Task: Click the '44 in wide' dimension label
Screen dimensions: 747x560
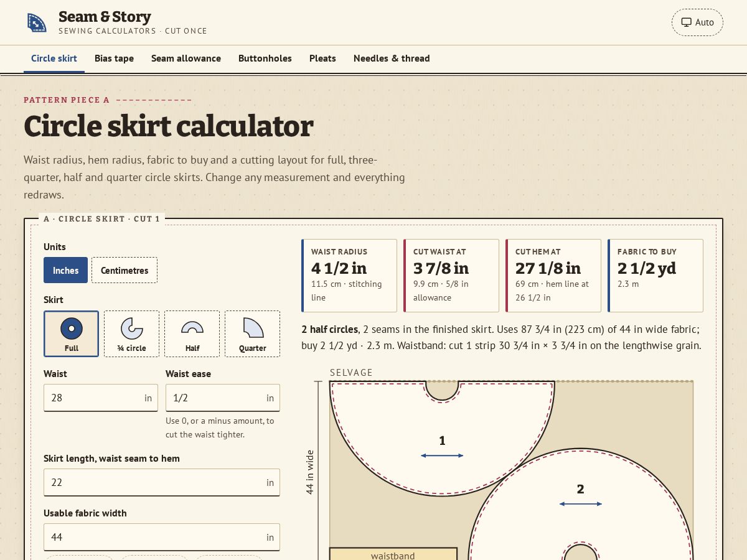Action: pos(310,472)
